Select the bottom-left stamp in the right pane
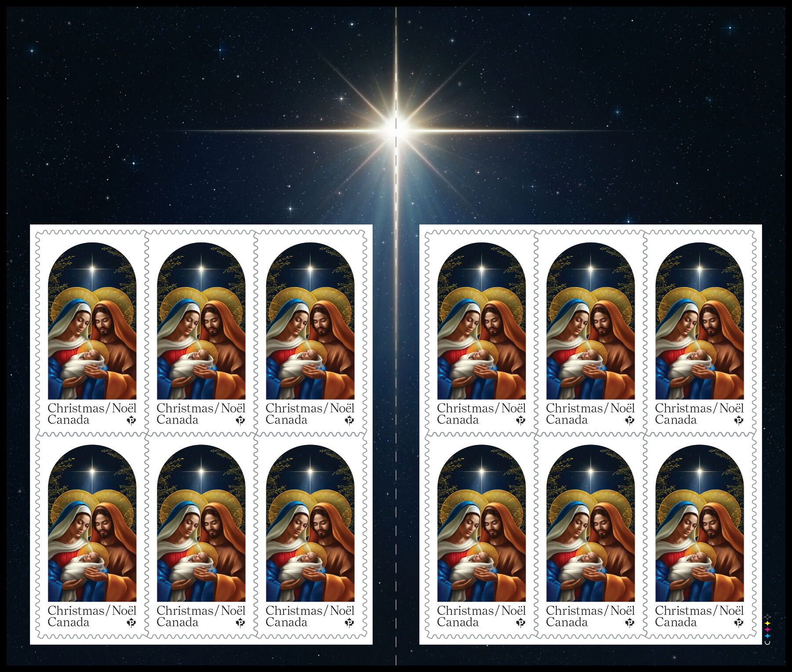This screenshot has width=792, height=672. pos(481,536)
